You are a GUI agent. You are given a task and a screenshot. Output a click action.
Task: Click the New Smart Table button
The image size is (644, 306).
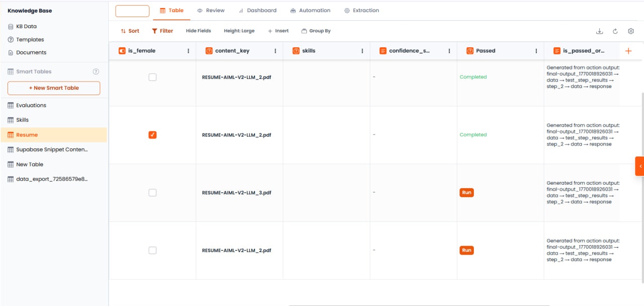coord(53,88)
